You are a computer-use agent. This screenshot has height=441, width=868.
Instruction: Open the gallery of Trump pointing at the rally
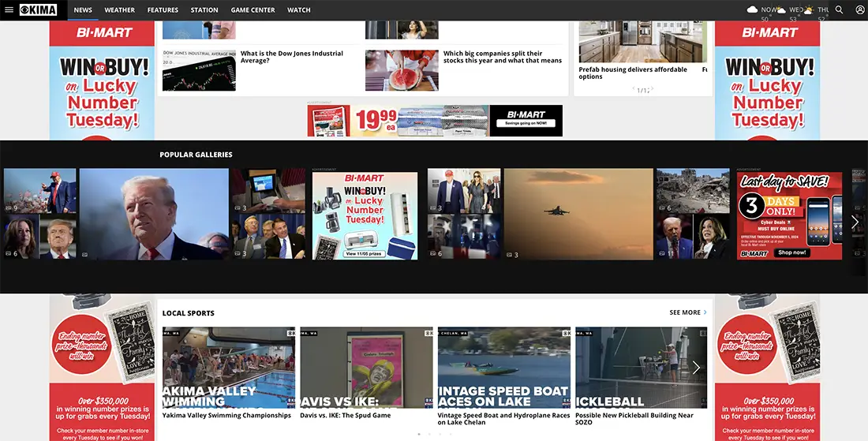tap(40, 191)
